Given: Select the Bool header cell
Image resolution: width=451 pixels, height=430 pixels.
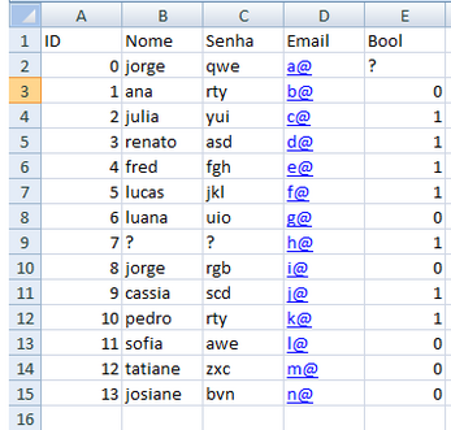Looking at the screenshot, I should (x=405, y=40).
